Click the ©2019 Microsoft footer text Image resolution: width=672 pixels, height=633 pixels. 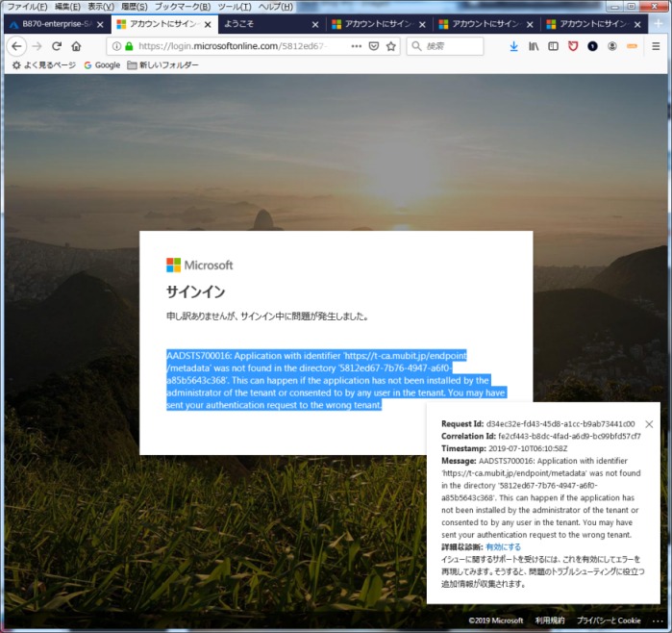click(x=495, y=620)
